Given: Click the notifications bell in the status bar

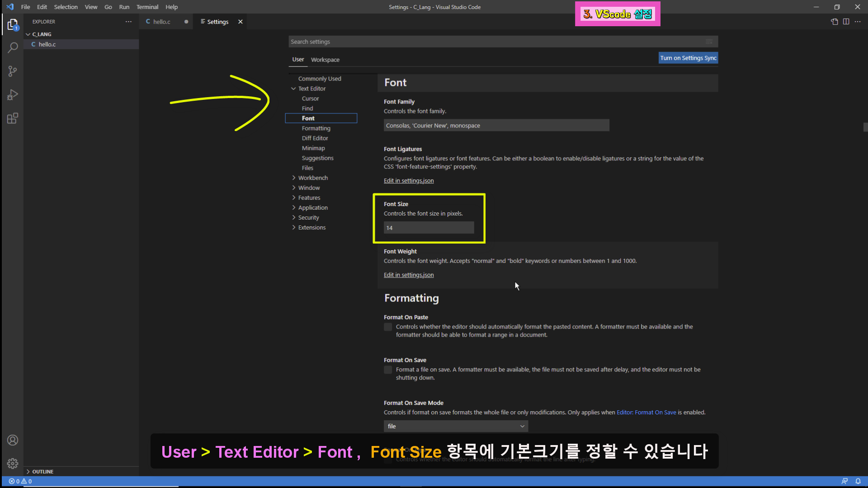Looking at the screenshot, I should 858,481.
